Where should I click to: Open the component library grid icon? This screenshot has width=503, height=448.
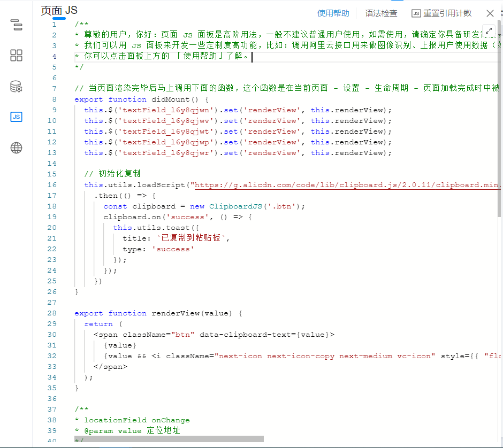coord(16,56)
